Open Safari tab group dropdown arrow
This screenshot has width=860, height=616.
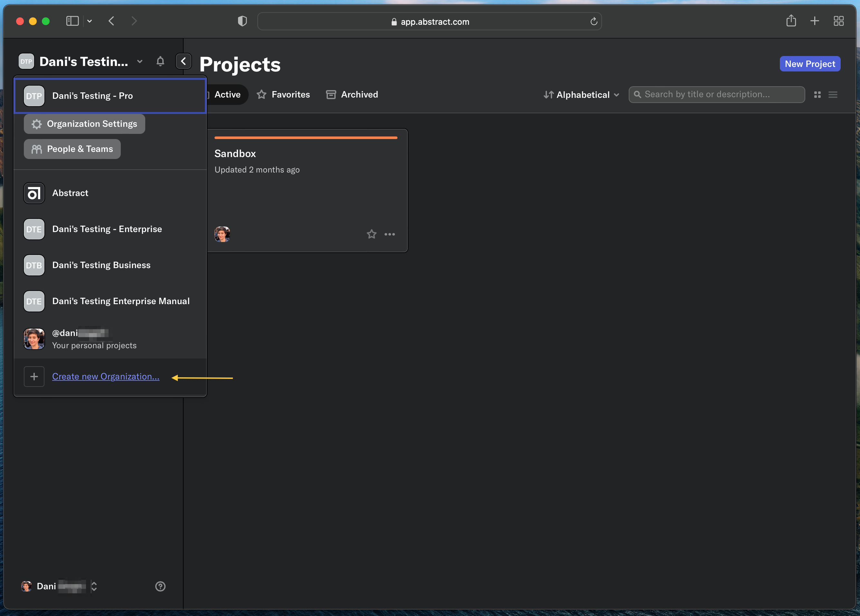90,21
